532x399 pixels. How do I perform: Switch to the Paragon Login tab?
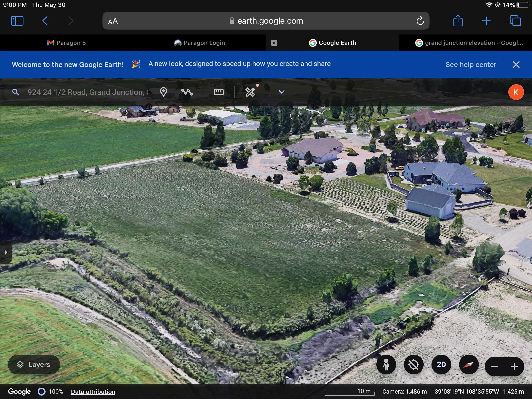pos(199,43)
